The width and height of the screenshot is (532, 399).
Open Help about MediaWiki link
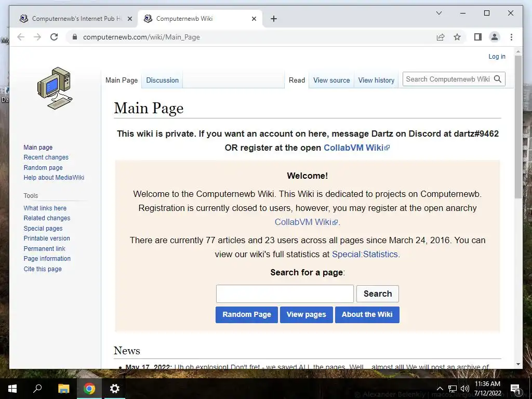tap(54, 178)
